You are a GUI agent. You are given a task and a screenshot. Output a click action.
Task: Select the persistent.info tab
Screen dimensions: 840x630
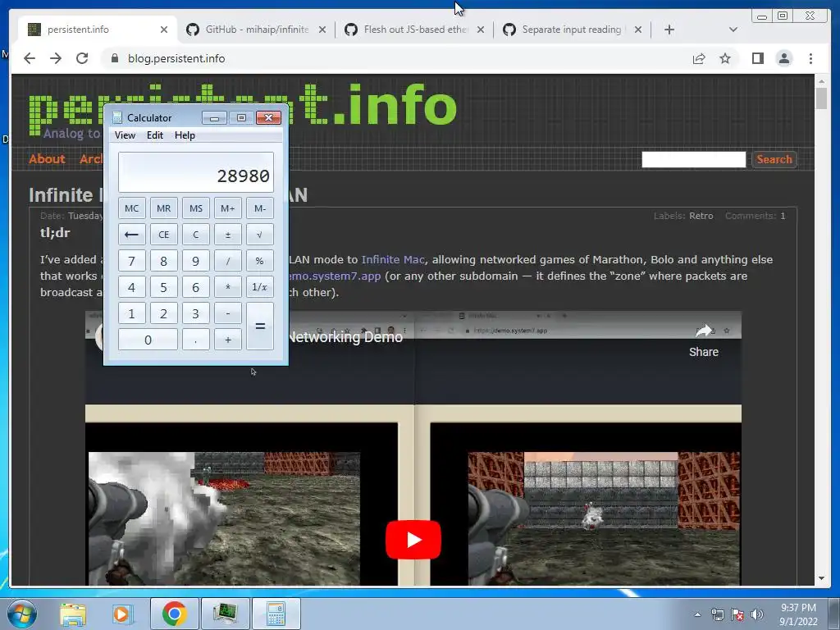[x=97, y=30]
